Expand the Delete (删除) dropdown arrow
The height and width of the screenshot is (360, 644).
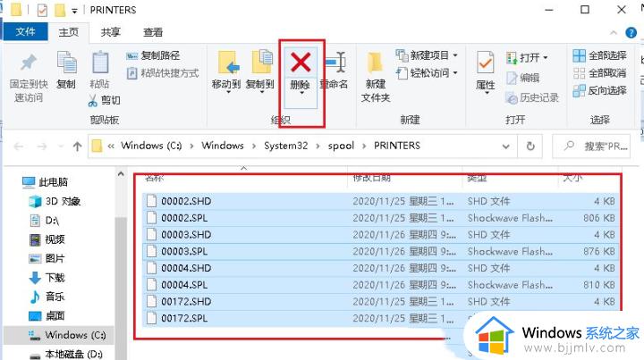301,93
